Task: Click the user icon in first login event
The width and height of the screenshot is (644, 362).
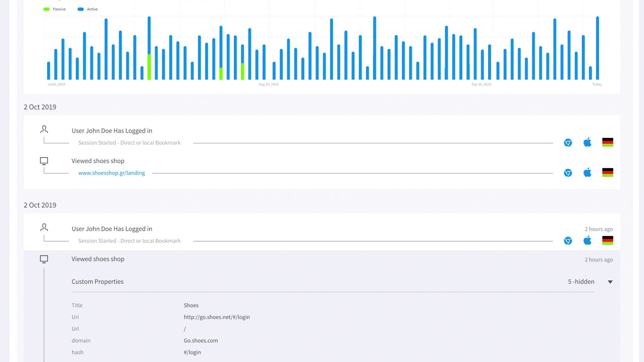Action: [x=44, y=129]
